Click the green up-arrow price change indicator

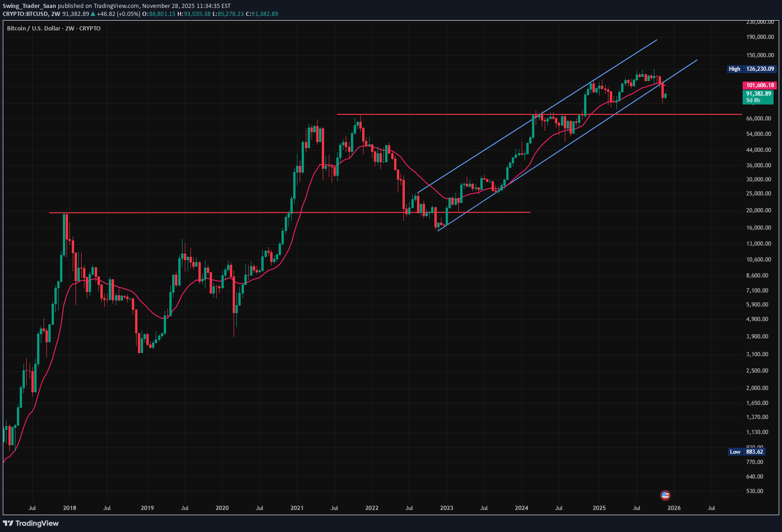pos(94,14)
